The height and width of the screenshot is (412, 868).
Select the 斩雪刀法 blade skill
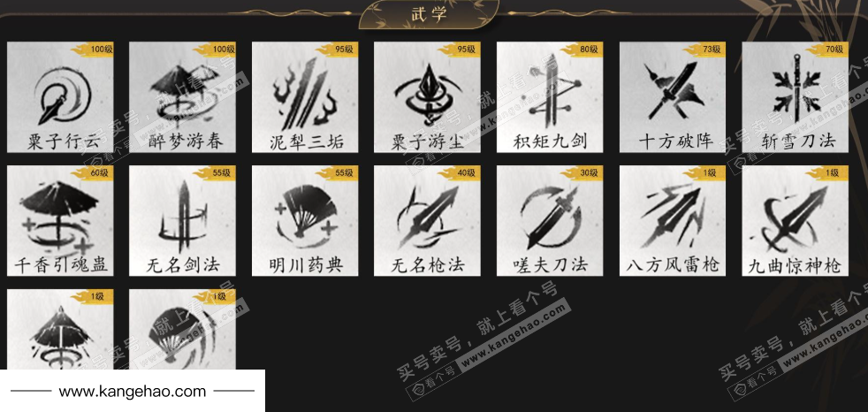tap(796, 97)
